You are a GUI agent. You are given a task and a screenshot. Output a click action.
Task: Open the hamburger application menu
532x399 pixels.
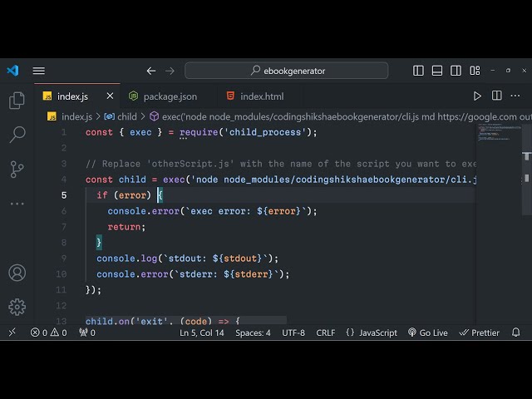(x=39, y=71)
